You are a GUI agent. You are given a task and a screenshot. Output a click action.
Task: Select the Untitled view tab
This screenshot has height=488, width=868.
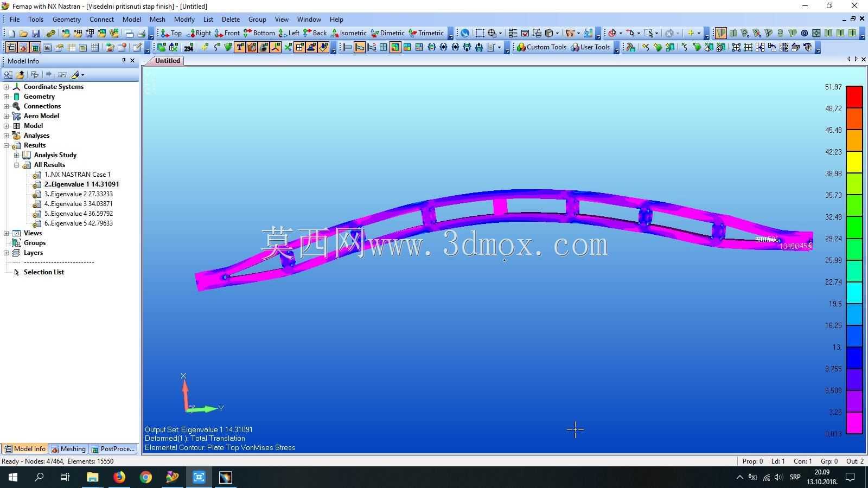point(167,61)
